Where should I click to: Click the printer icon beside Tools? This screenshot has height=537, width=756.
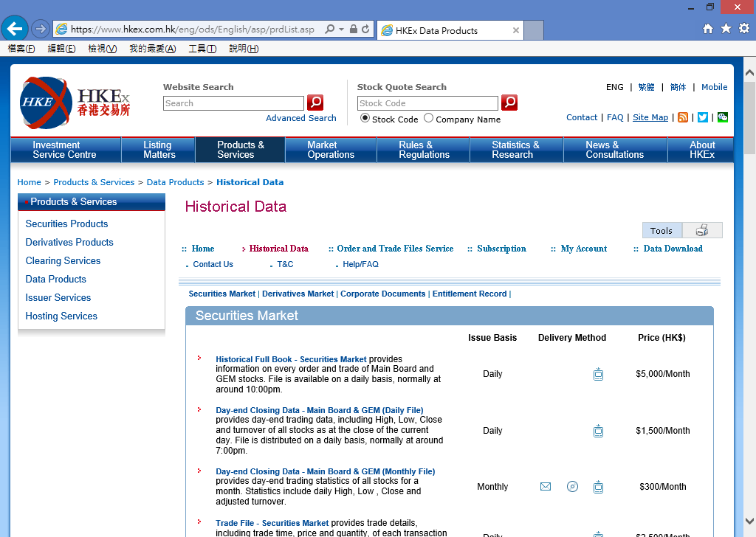pyautogui.click(x=702, y=230)
